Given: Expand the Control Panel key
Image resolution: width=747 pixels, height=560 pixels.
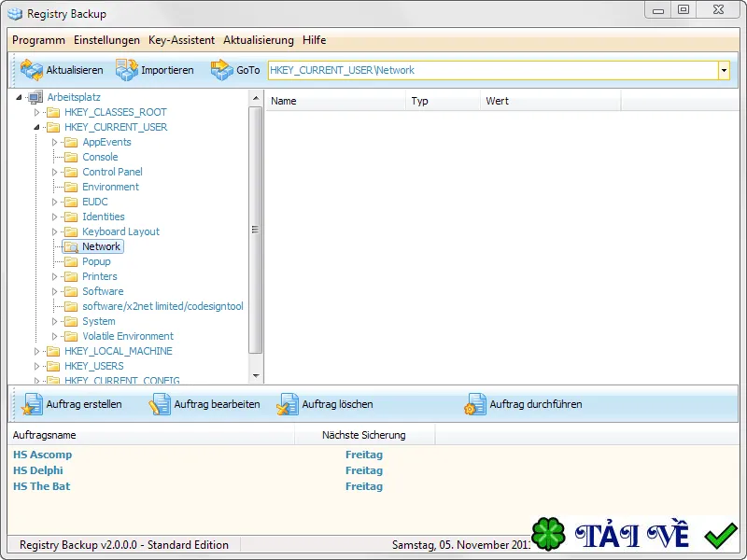Looking at the screenshot, I should point(54,172).
